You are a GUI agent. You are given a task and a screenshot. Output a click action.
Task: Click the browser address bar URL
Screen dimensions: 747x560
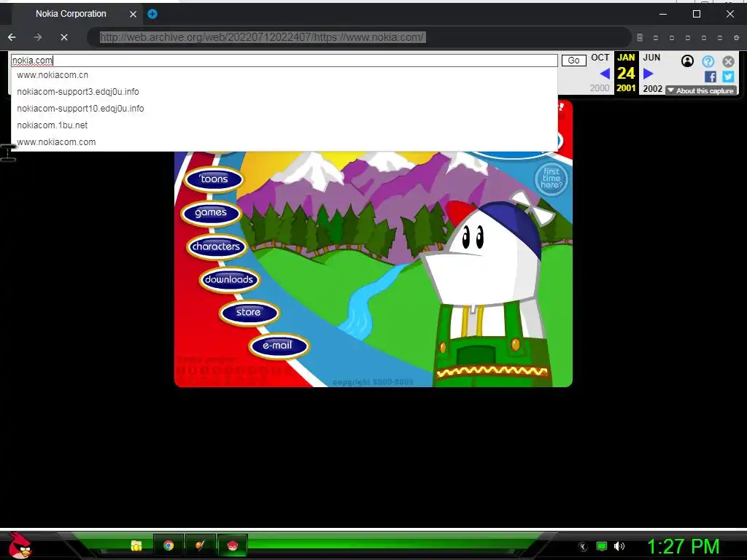(262, 37)
